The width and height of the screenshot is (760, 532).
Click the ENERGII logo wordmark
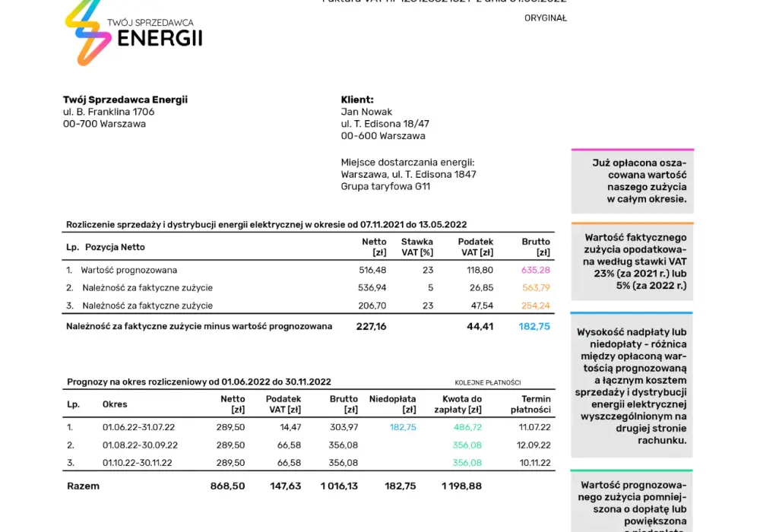(160, 38)
